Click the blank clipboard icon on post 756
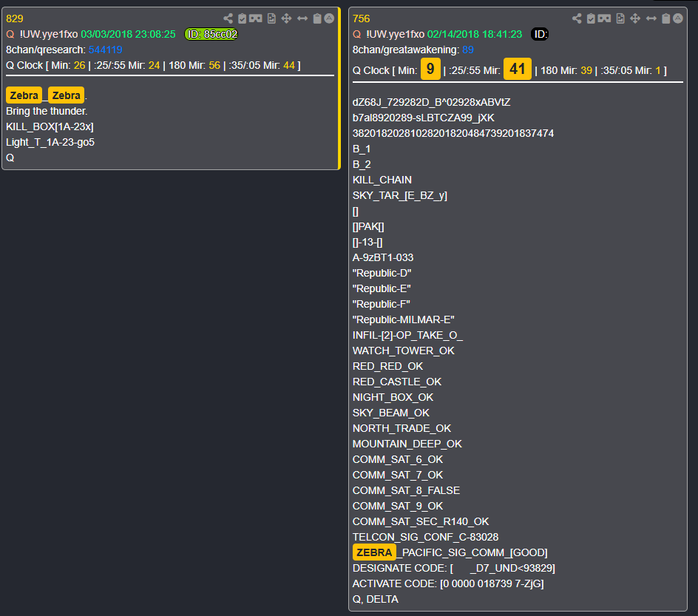Screen dimensions: 698x616 [x=666, y=18]
